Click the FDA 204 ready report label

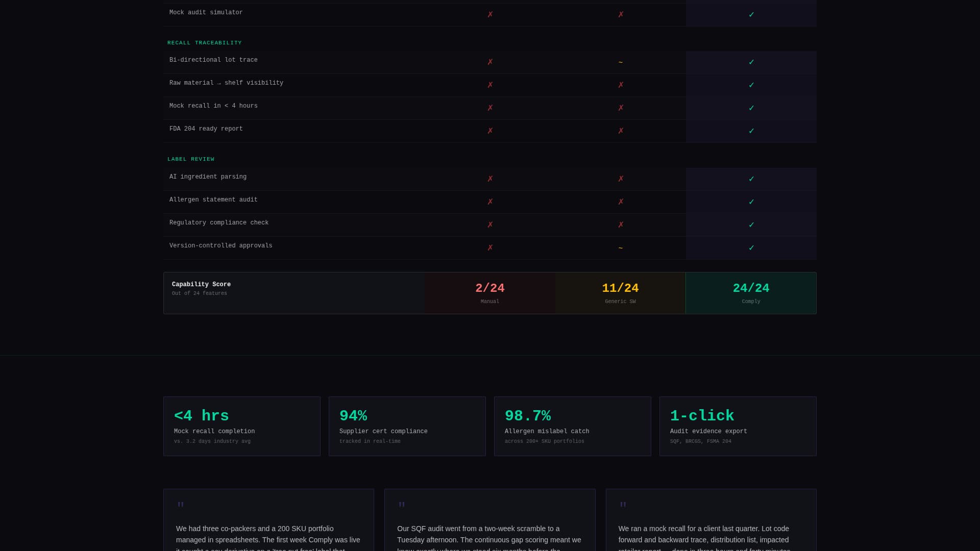(x=206, y=129)
